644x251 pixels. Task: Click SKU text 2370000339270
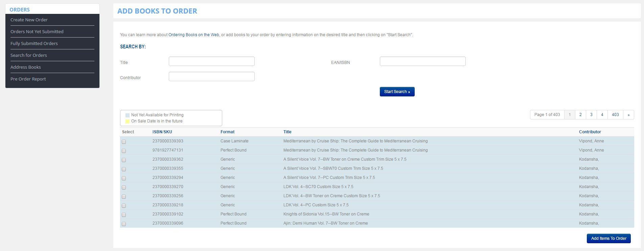click(168, 187)
